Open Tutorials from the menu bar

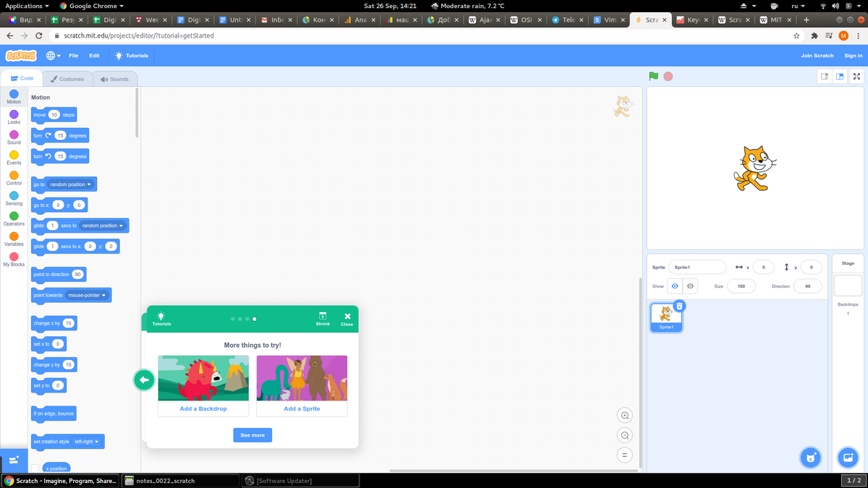tap(132, 56)
